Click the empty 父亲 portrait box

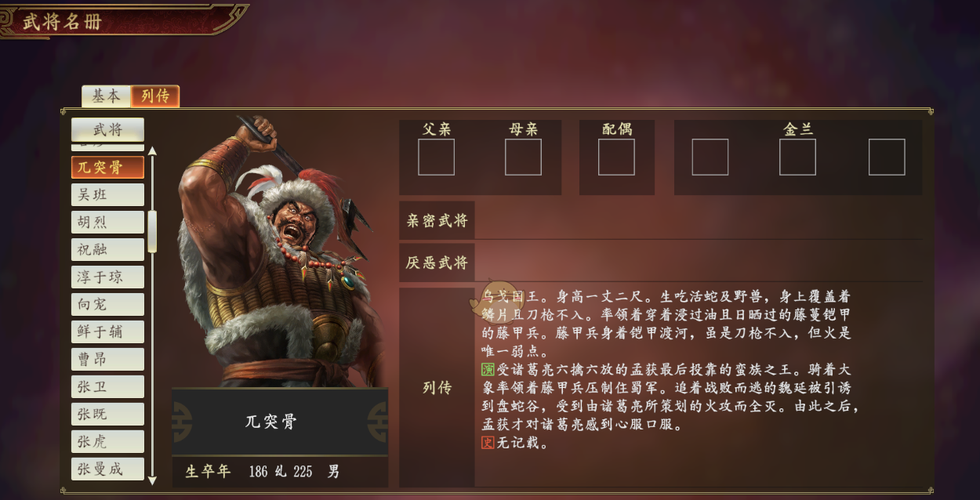[436, 157]
